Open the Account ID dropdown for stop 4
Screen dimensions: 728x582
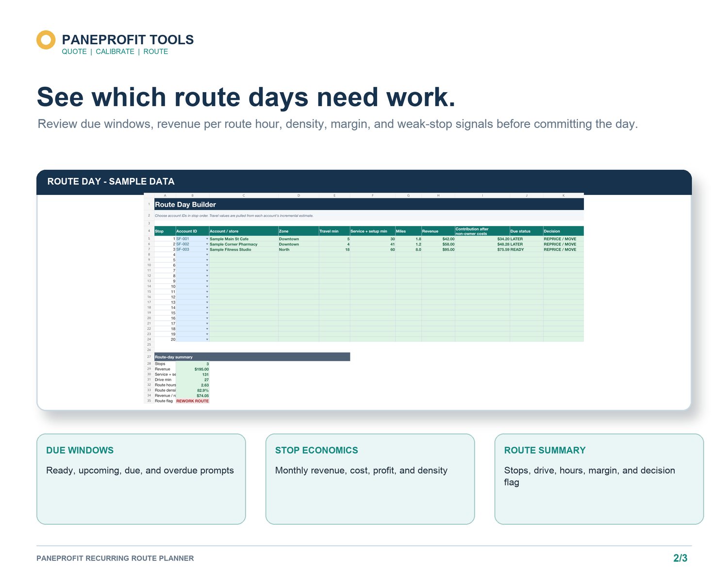click(207, 255)
